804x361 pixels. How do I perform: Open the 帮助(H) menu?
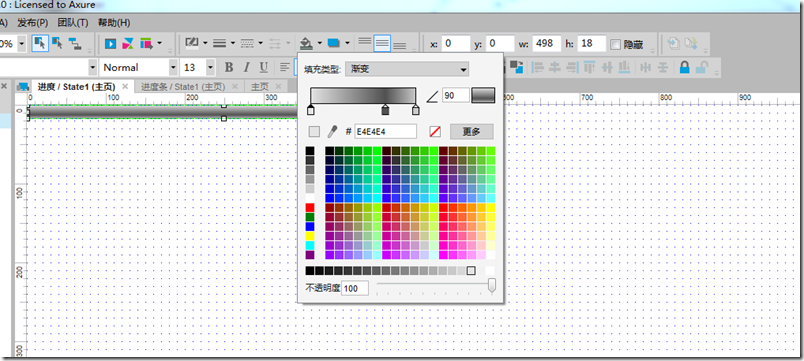pyautogui.click(x=114, y=23)
